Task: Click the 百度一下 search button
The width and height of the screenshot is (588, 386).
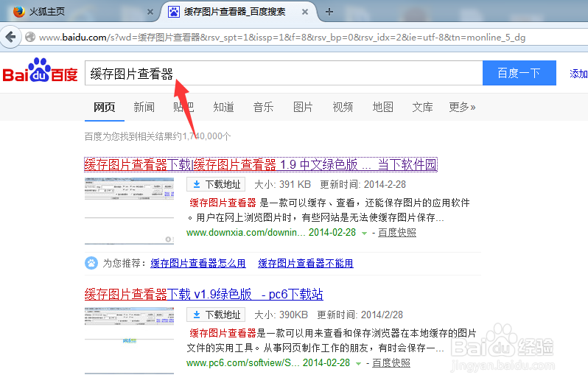Action: pyautogui.click(x=519, y=73)
